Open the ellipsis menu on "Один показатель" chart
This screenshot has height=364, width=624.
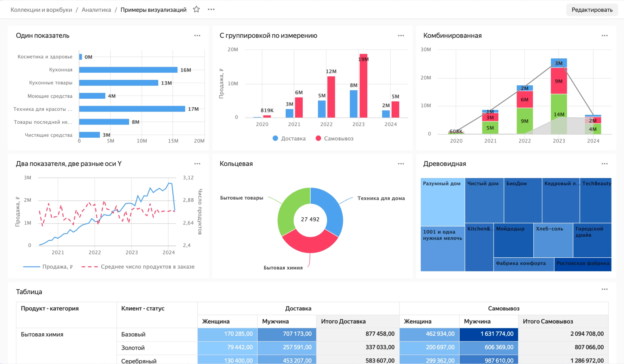(x=197, y=36)
